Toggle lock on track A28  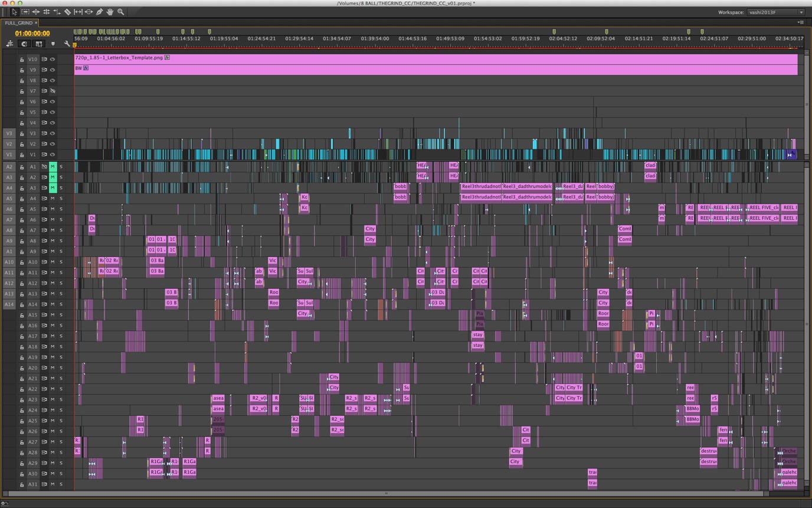pos(22,452)
